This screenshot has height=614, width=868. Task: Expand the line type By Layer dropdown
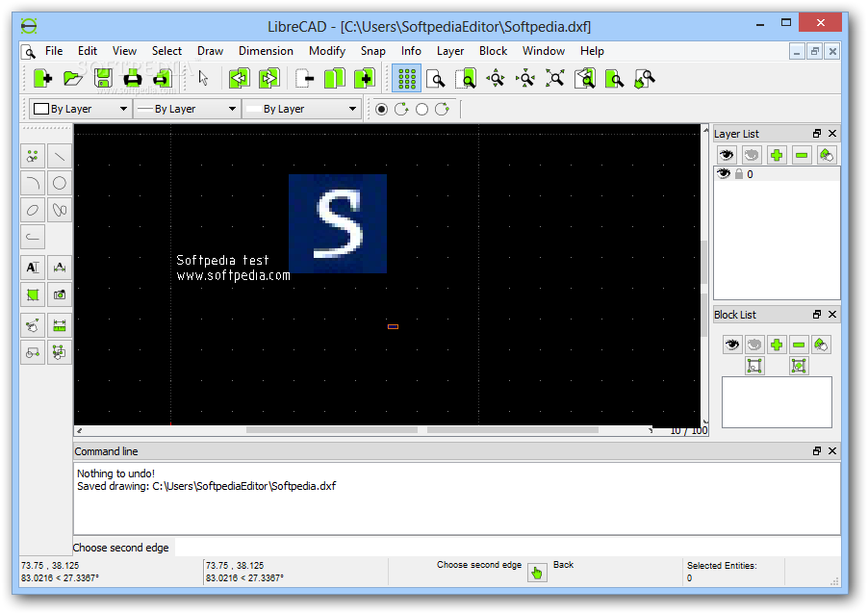(302, 109)
